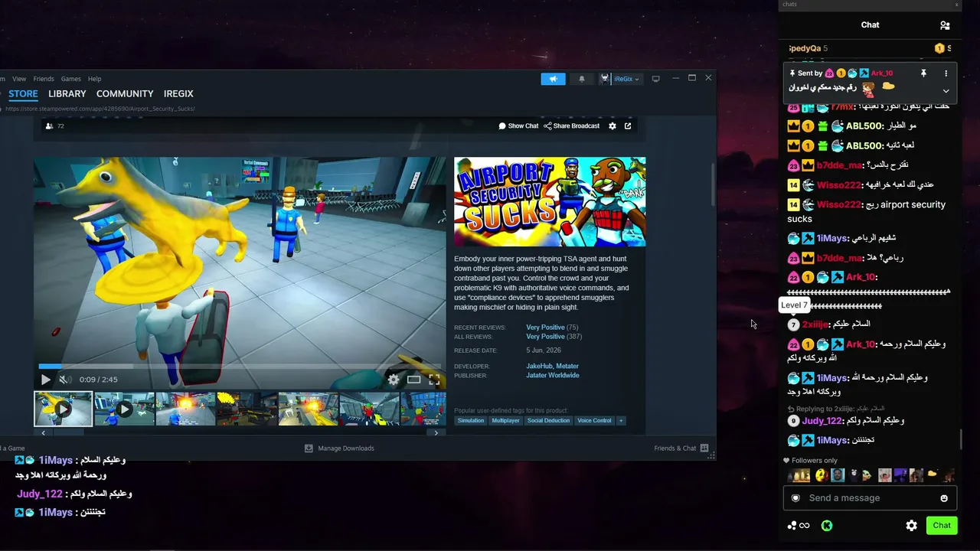
Task: Click username Ark_10 in pinned message
Action: click(x=881, y=73)
